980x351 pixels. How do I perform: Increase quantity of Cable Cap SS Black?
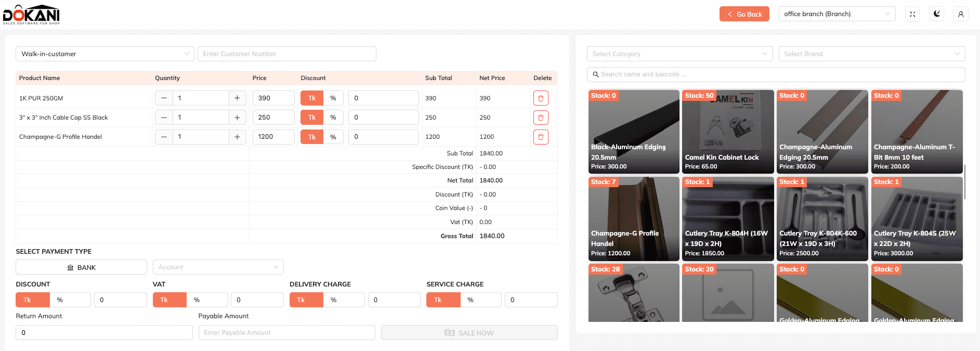[237, 118]
